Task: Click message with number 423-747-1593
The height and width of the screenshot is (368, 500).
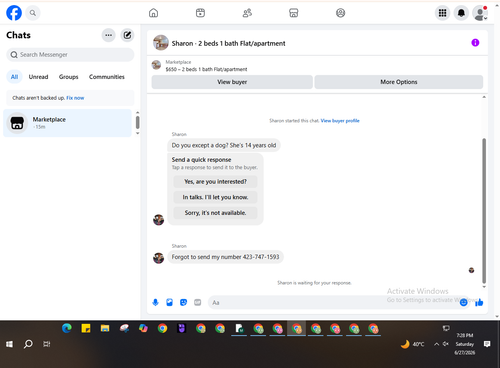Action: 225,257
